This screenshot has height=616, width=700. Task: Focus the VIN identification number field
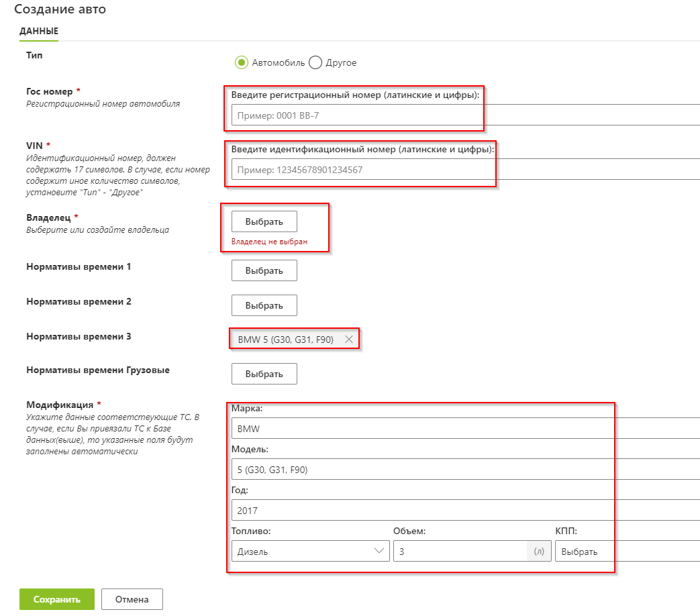coord(466,170)
